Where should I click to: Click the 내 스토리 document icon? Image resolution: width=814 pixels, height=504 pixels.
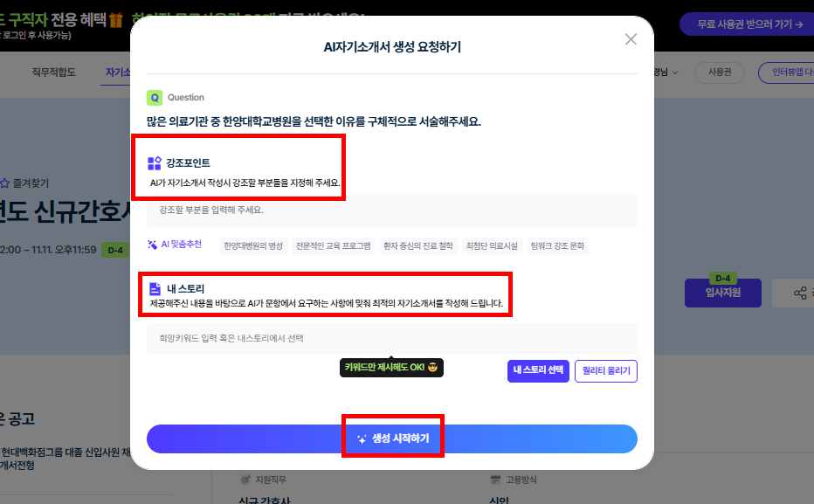155,288
